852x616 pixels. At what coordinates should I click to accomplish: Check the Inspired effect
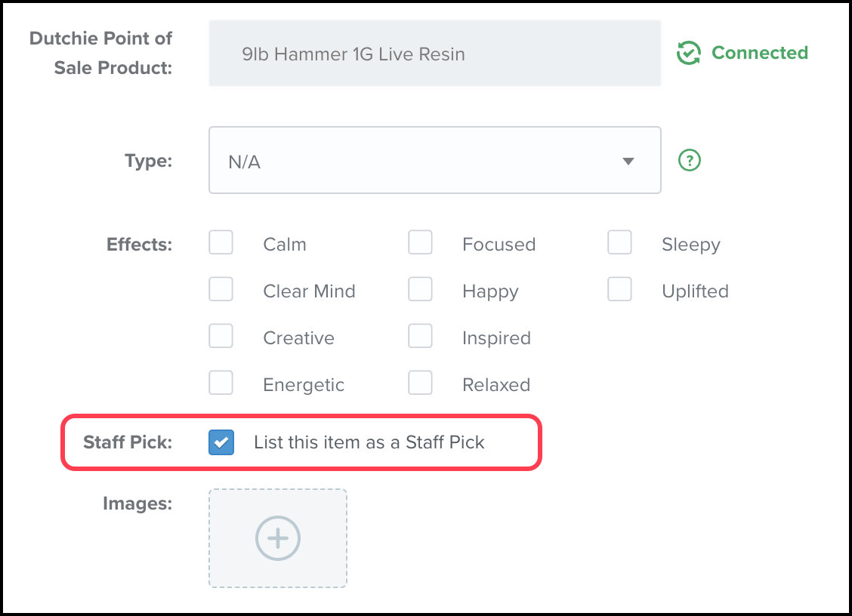(x=420, y=336)
